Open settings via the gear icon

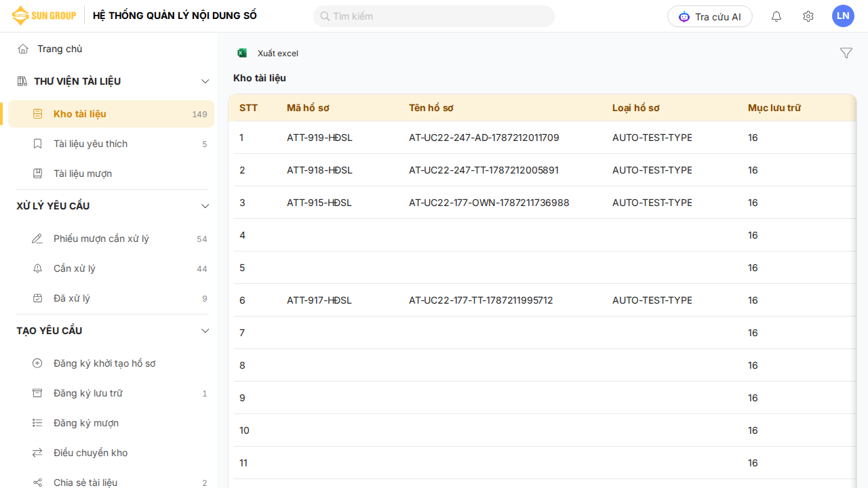click(x=808, y=16)
